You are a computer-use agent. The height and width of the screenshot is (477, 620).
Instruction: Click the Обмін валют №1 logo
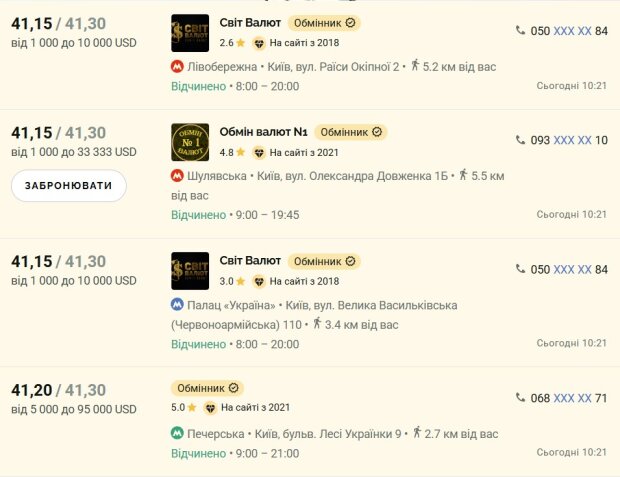(190, 142)
